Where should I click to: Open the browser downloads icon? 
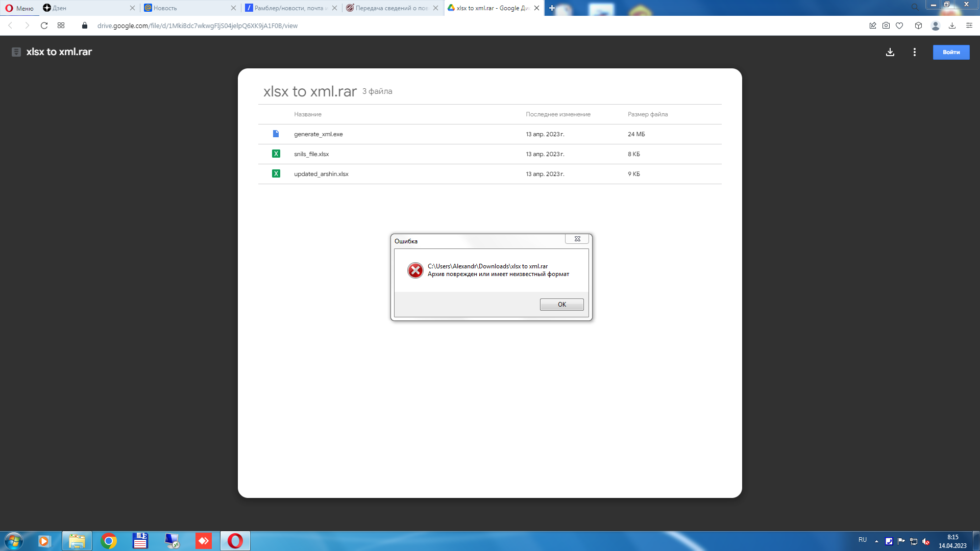click(952, 26)
